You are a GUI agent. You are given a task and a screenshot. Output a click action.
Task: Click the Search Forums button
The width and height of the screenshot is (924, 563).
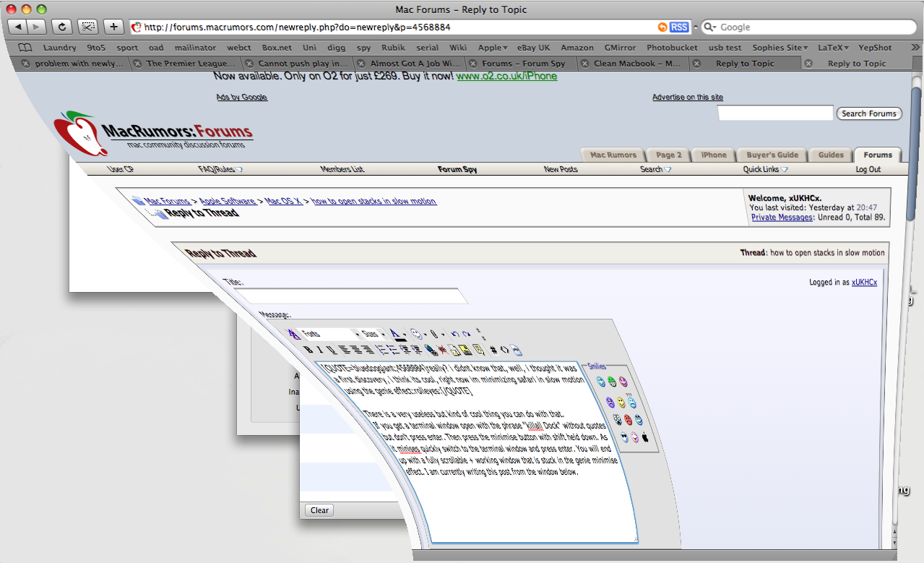click(868, 113)
